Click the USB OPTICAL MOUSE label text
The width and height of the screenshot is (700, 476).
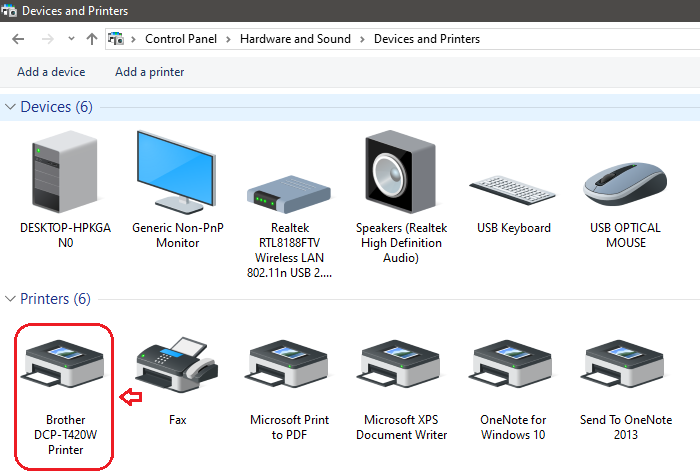(x=625, y=235)
